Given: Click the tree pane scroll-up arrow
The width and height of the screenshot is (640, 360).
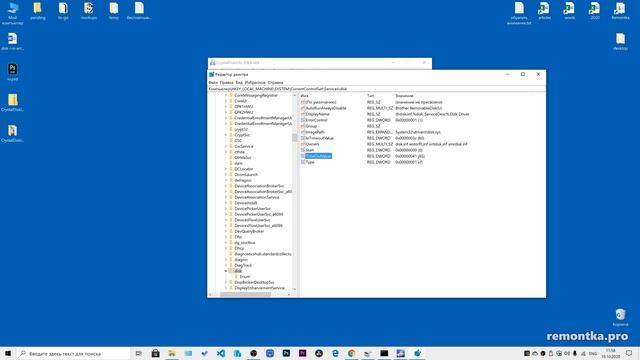Looking at the screenshot, I should [295, 95].
